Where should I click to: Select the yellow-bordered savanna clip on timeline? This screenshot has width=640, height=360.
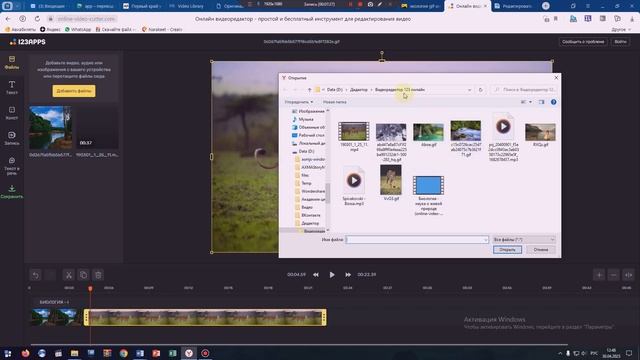205,317
